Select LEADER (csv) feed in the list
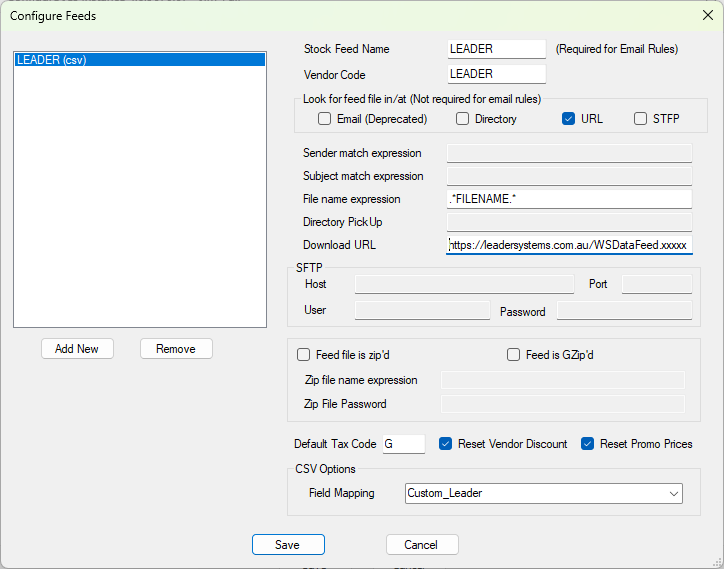The height and width of the screenshot is (569, 724). click(x=140, y=60)
